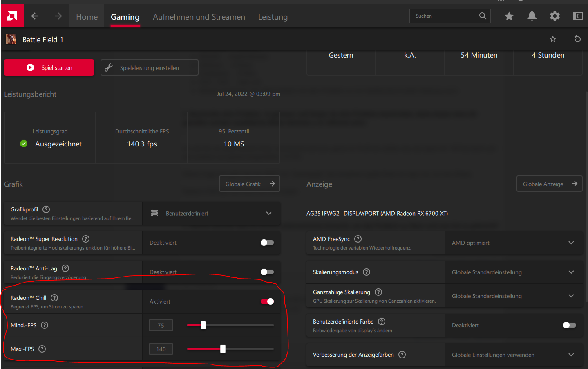
Task: Disable Radeon Chill toggle
Action: pos(267,301)
